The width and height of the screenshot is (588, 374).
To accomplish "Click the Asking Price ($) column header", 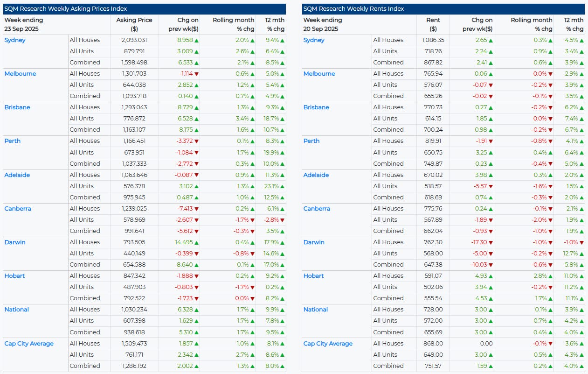I will 134,24.
